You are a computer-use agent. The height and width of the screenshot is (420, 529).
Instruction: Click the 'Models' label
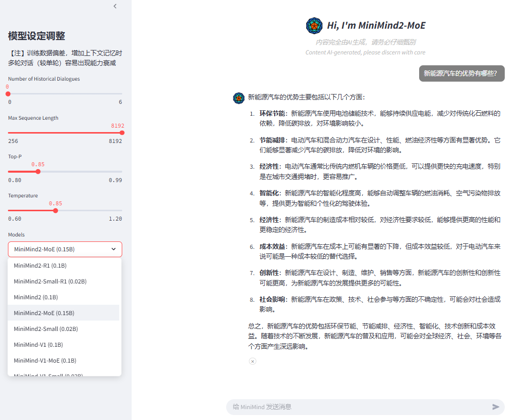[16, 235]
